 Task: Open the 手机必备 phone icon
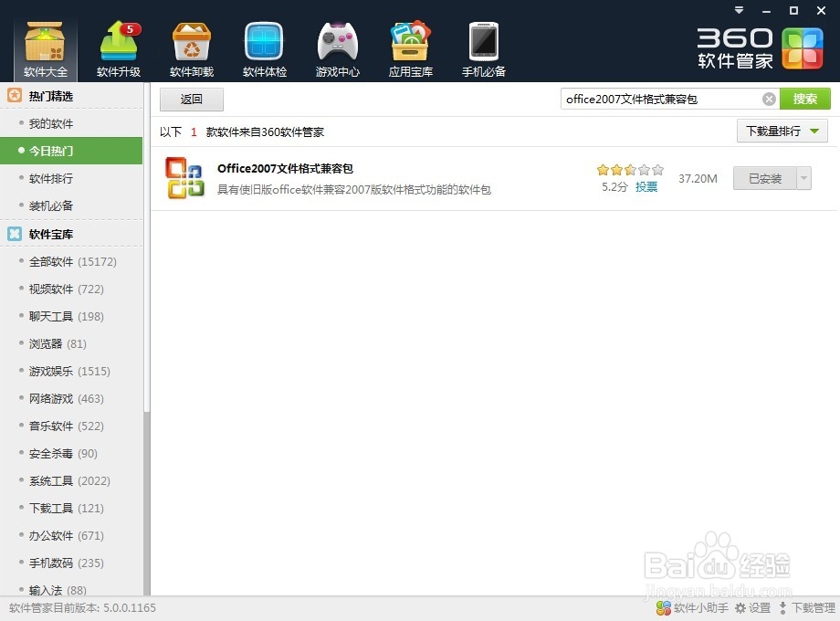click(x=483, y=49)
